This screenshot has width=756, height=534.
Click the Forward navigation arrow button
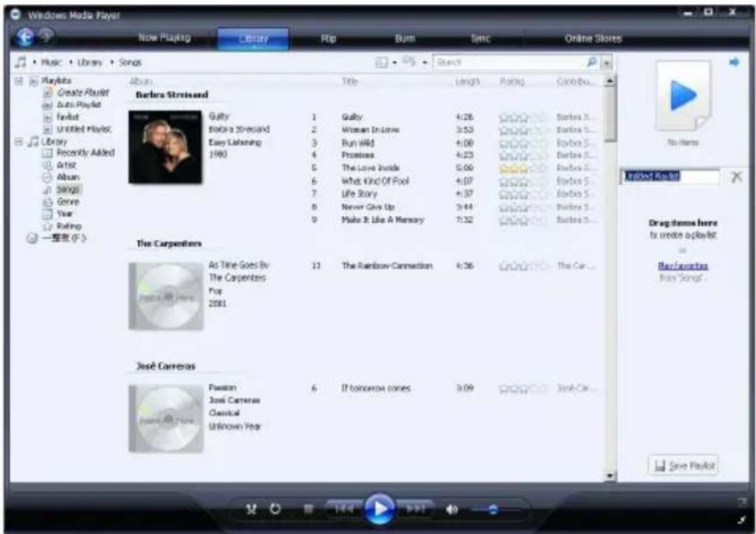pos(46,36)
